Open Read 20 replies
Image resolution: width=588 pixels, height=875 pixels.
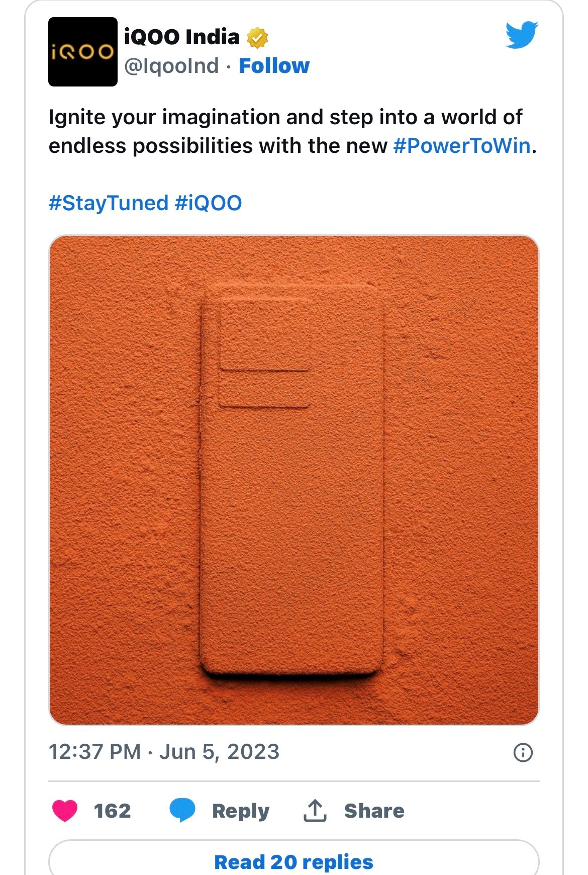294,861
